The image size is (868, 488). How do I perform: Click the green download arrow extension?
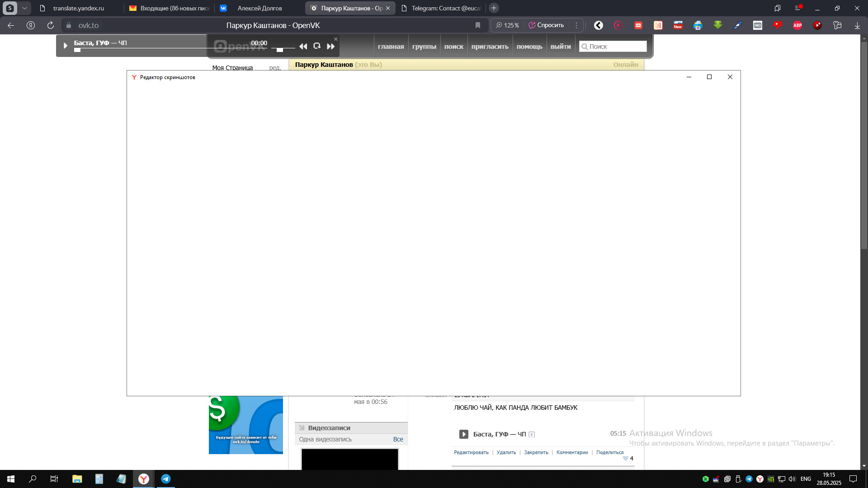718,25
